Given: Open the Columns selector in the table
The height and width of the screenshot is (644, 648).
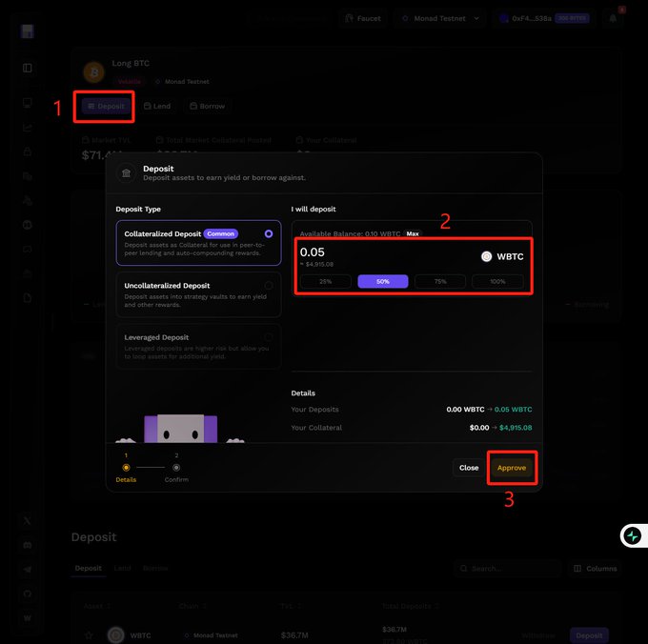Looking at the screenshot, I should click(x=596, y=569).
